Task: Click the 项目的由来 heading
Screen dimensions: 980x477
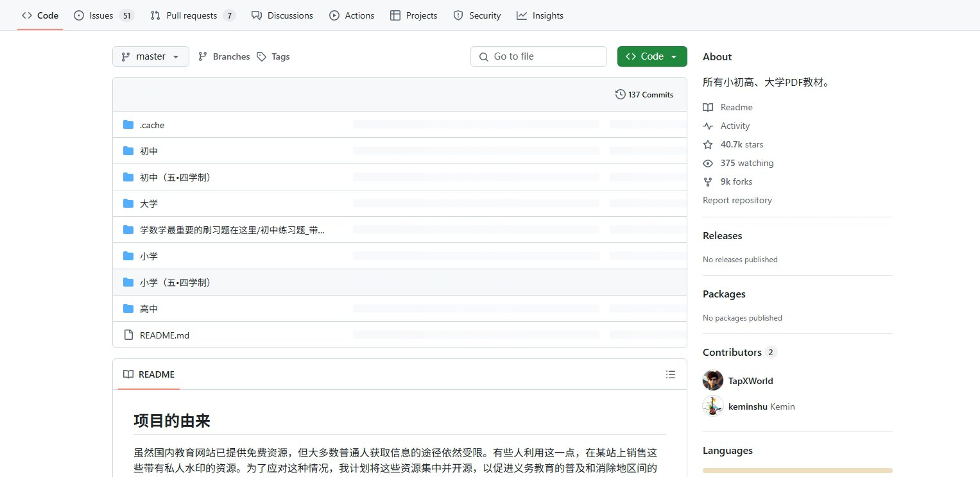Action: tap(172, 421)
